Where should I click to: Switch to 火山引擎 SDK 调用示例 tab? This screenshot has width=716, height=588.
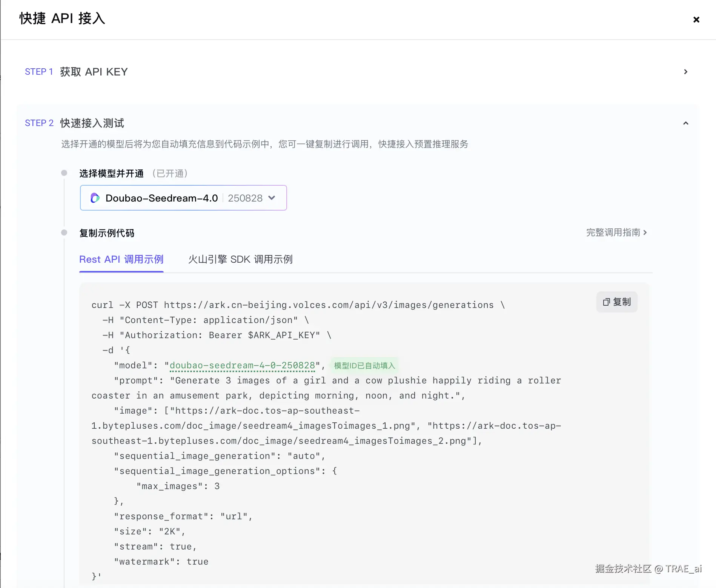pyautogui.click(x=240, y=259)
